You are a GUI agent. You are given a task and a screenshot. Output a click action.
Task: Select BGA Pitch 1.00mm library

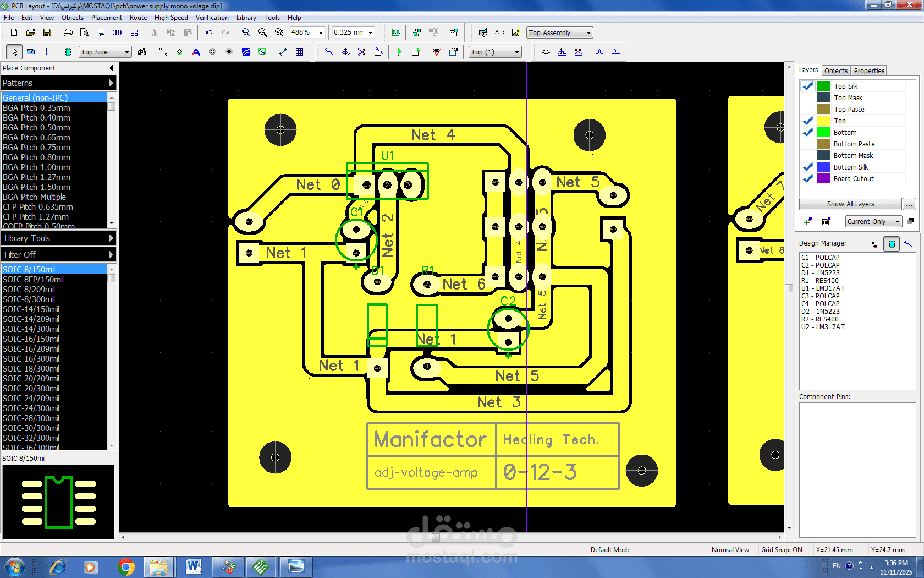(54, 167)
